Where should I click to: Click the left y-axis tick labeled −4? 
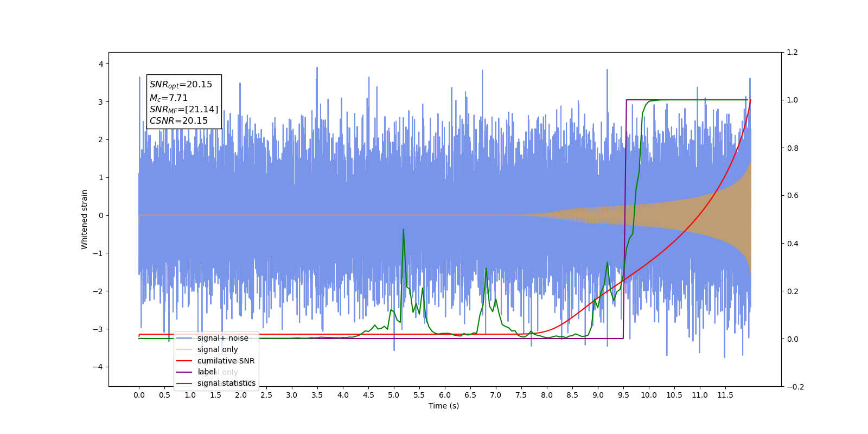coord(98,367)
